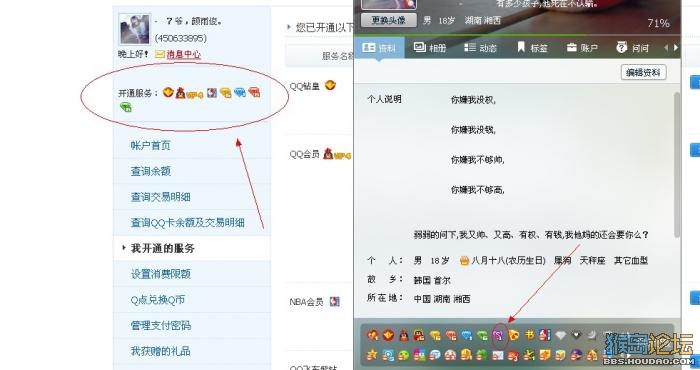The image size is (700, 370).
Task: Open Q点兑换Q币 in the sidebar
Action: point(157,299)
